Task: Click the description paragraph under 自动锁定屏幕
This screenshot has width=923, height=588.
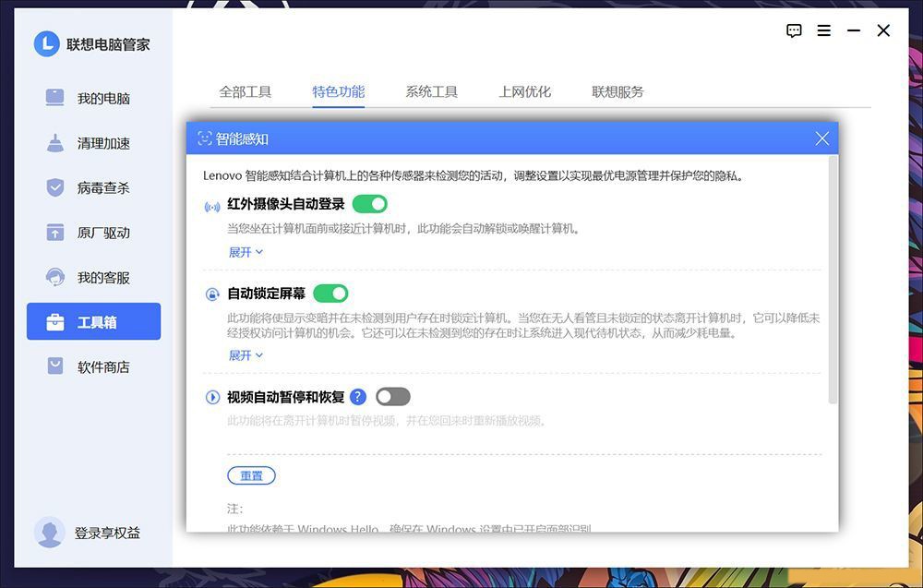Action: tap(524, 326)
